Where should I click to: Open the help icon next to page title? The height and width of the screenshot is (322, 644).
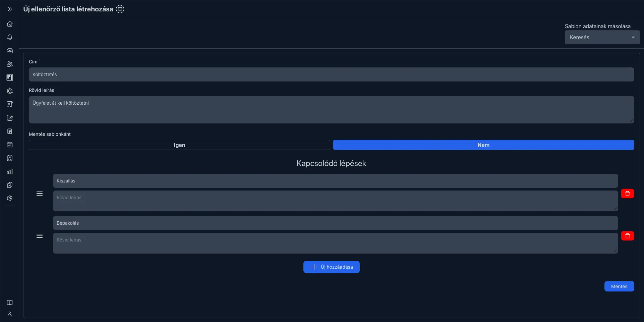120,9
